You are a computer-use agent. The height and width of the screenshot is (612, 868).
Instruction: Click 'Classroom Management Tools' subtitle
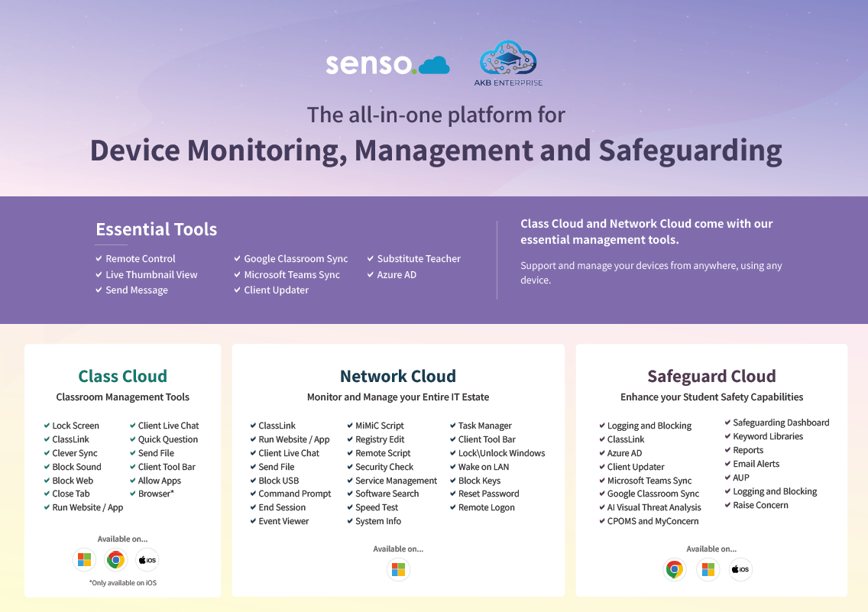(x=122, y=397)
